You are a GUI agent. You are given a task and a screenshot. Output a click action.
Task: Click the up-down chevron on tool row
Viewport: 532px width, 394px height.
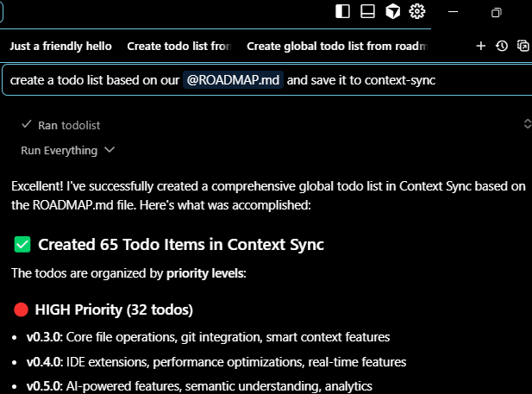tap(527, 124)
